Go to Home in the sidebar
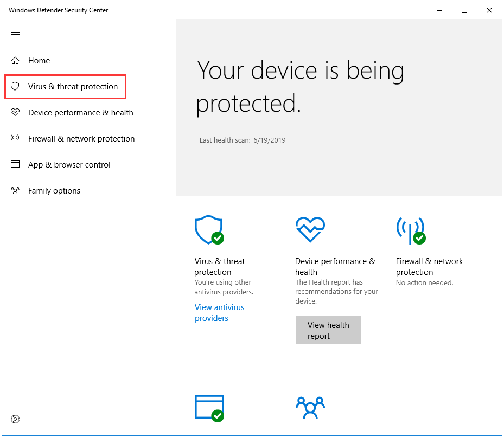This screenshot has width=504, height=437. [x=39, y=60]
